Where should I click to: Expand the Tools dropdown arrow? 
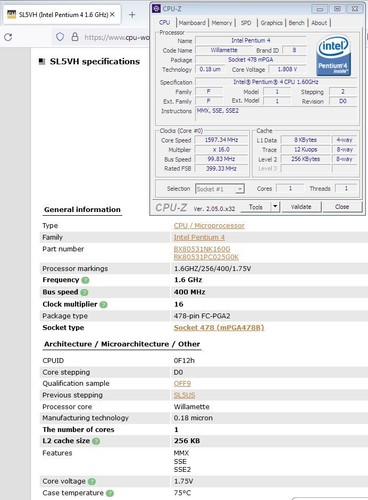(275, 207)
